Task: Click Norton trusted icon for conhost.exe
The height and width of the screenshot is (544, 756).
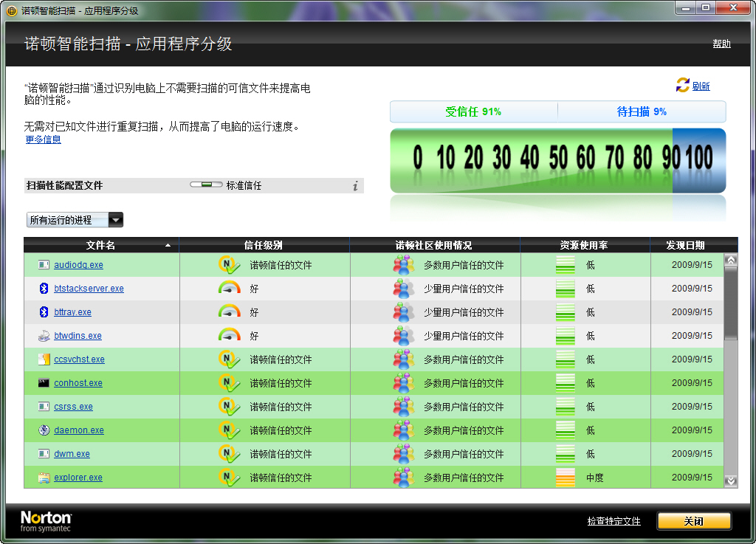Action: tap(229, 382)
